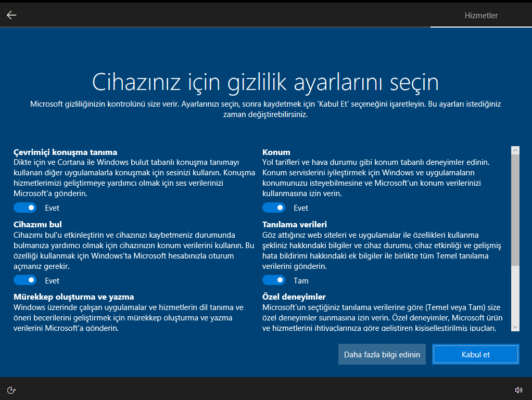
Task: Open the Ease of Access icon
Action: (11, 390)
